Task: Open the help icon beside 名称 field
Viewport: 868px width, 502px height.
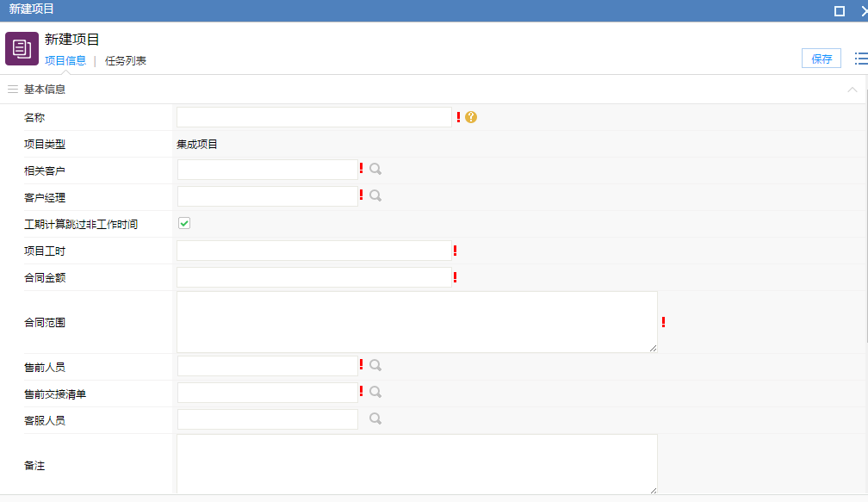Action: (470, 117)
